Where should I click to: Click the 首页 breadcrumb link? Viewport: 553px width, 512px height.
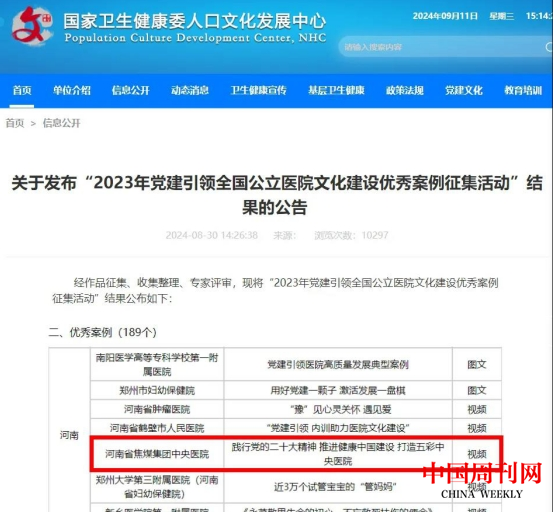[x=15, y=123]
